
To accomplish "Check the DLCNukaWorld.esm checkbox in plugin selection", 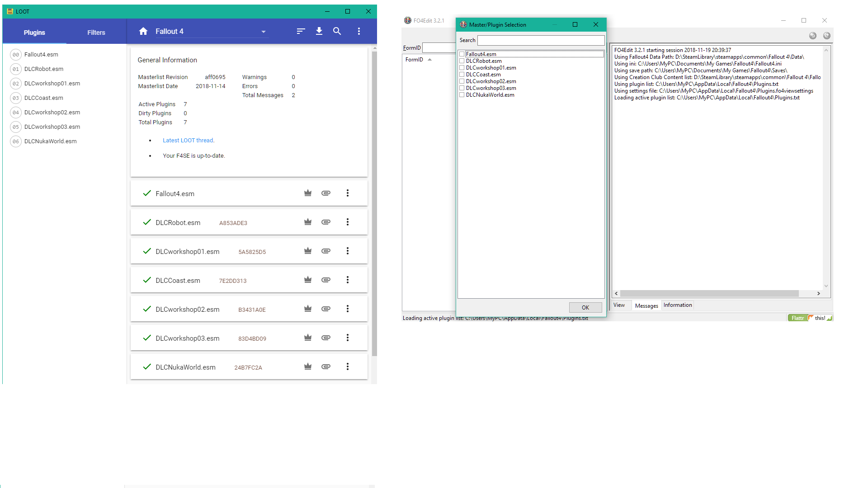I will pyautogui.click(x=462, y=95).
